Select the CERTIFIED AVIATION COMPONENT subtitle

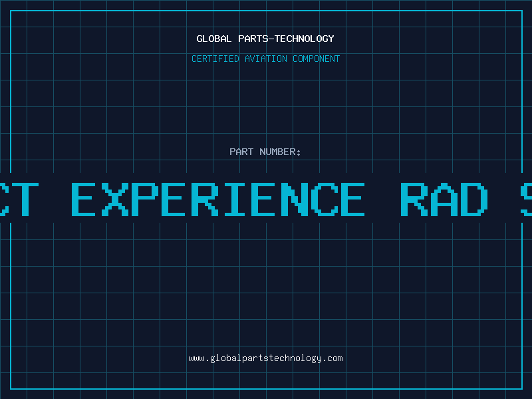coord(265,59)
